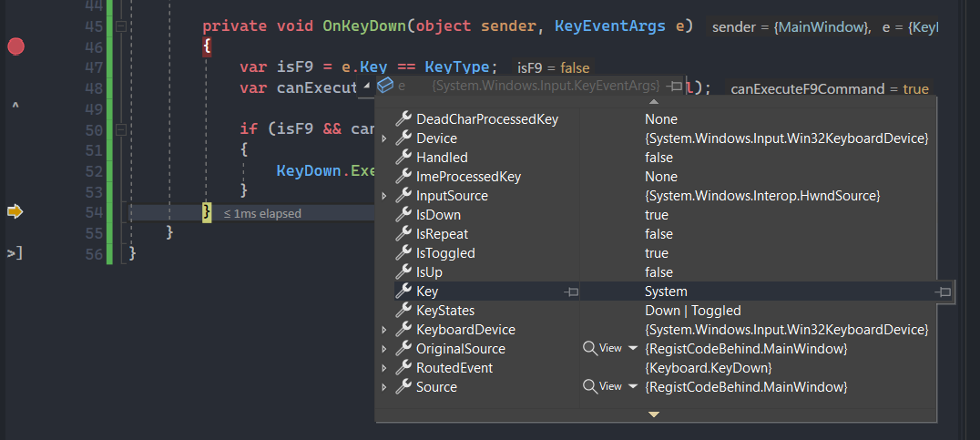Collapse the if block at line 50
Image resolution: width=980 pixels, height=440 pixels.
click(x=120, y=129)
